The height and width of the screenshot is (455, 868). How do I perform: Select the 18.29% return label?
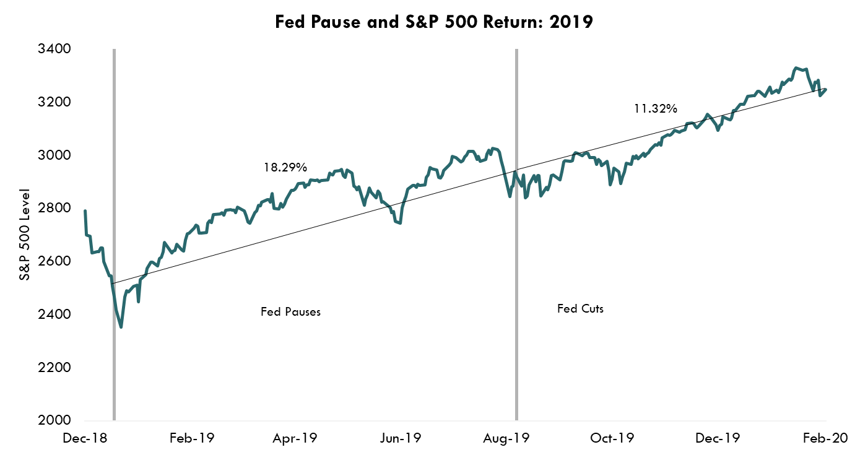pos(285,167)
